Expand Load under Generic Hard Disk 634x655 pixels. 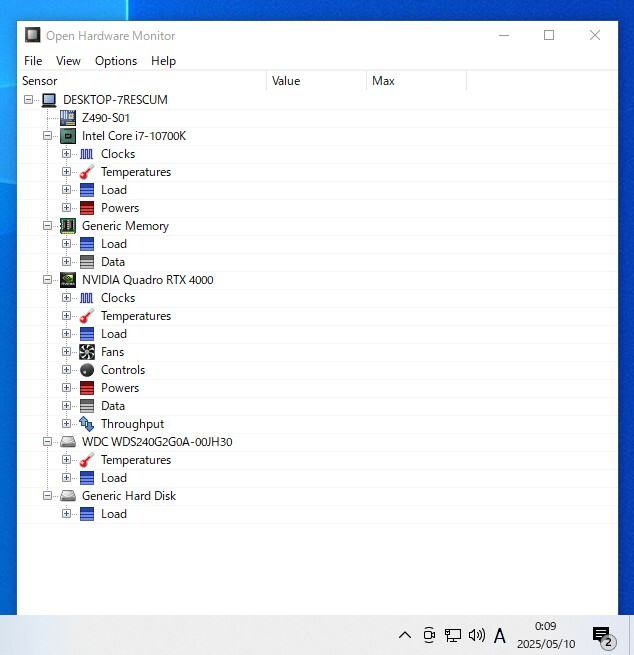(66, 513)
